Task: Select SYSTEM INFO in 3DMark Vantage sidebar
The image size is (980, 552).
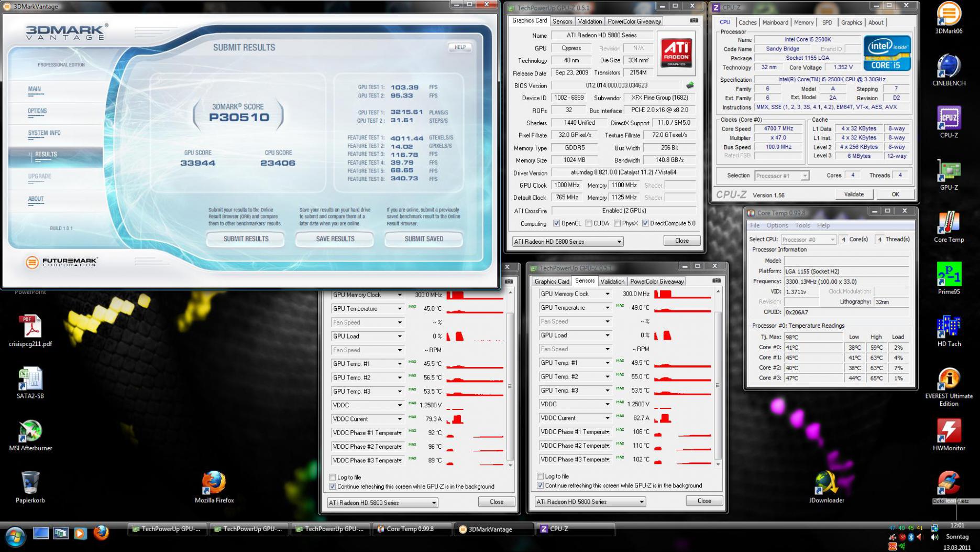Action: point(44,133)
